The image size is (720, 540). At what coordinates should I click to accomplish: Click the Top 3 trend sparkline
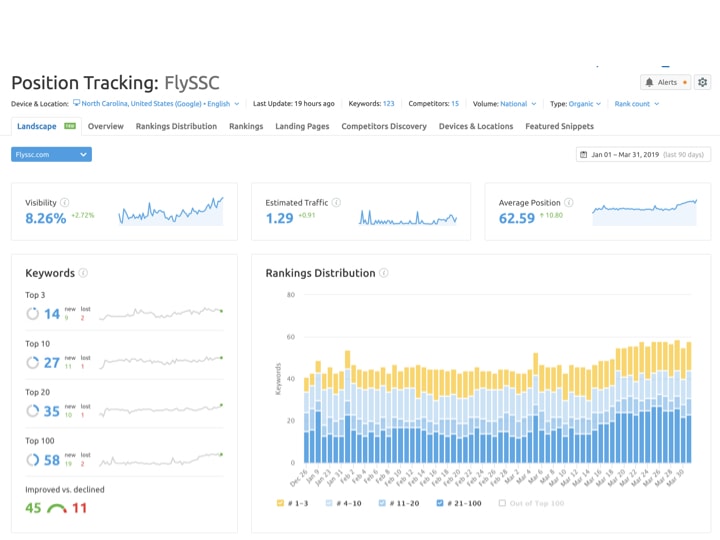(161, 313)
